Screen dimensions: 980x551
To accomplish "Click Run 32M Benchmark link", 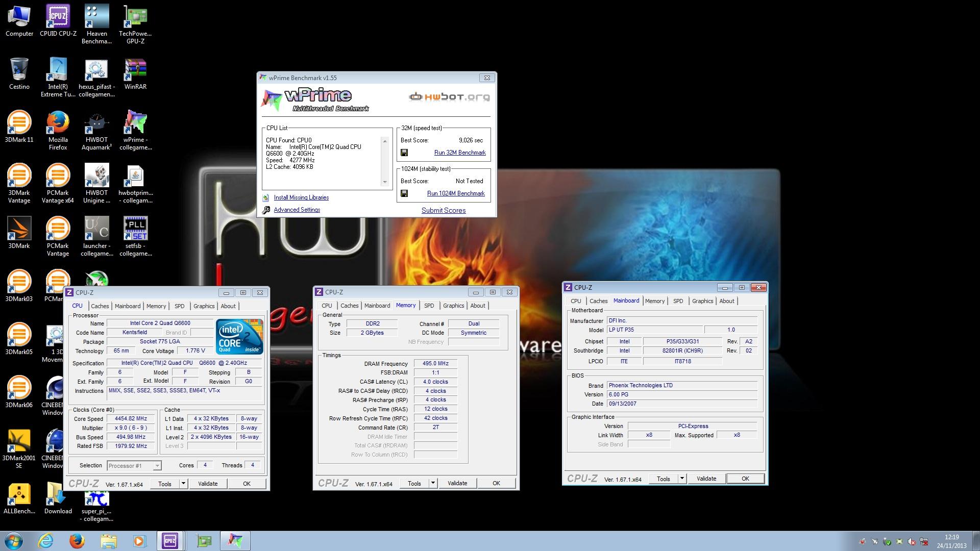I will (x=460, y=153).
